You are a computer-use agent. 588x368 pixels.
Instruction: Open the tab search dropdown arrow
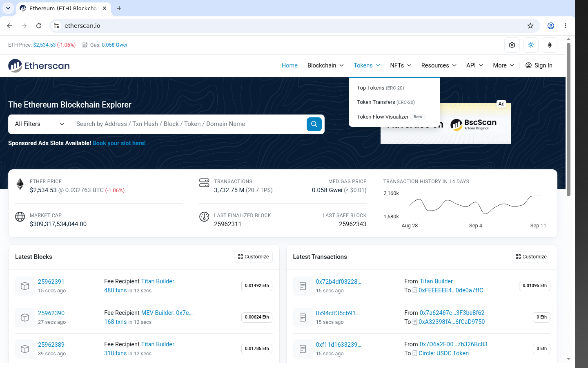(8, 8)
